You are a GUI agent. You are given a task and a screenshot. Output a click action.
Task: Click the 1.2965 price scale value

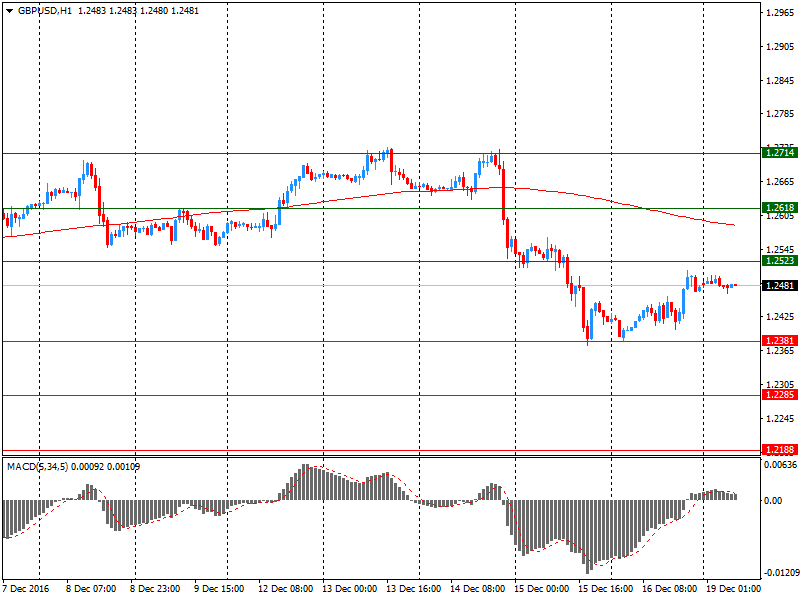tap(781, 13)
